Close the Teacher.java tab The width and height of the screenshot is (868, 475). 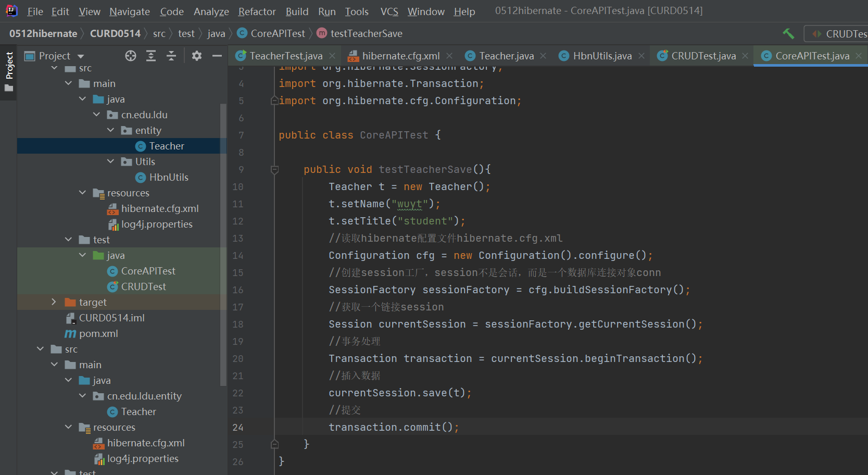(543, 56)
